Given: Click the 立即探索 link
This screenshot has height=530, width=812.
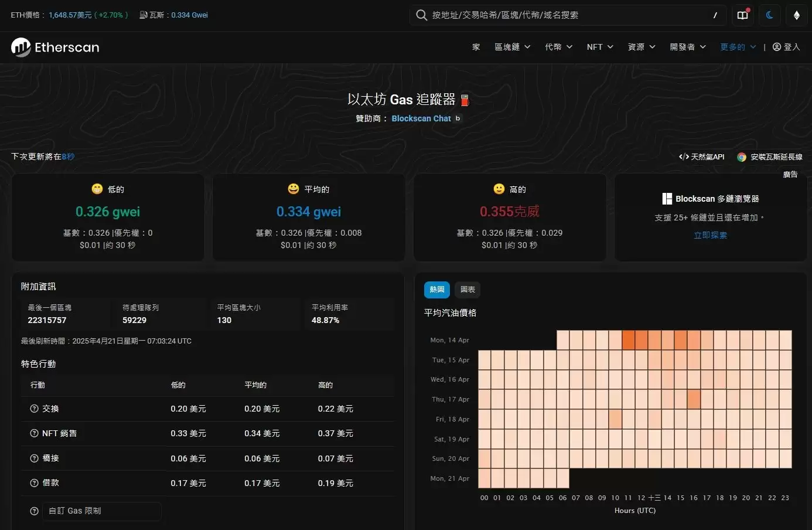Looking at the screenshot, I should click(x=710, y=235).
